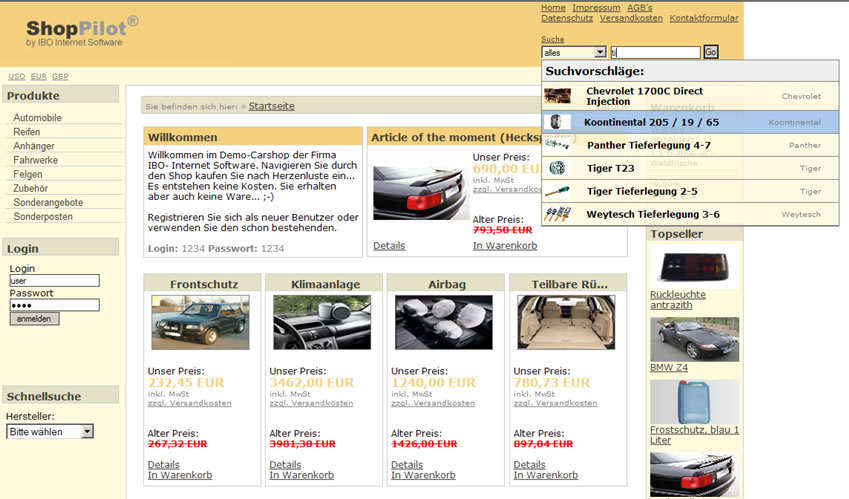Click the Go search button
The image size is (849, 499).
pyautogui.click(x=710, y=52)
